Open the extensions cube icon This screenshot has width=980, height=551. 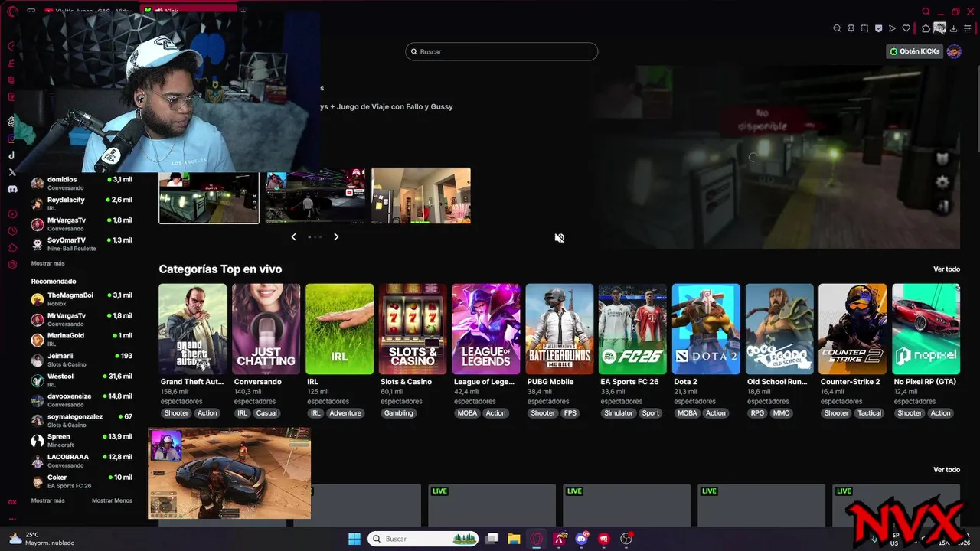tap(926, 28)
